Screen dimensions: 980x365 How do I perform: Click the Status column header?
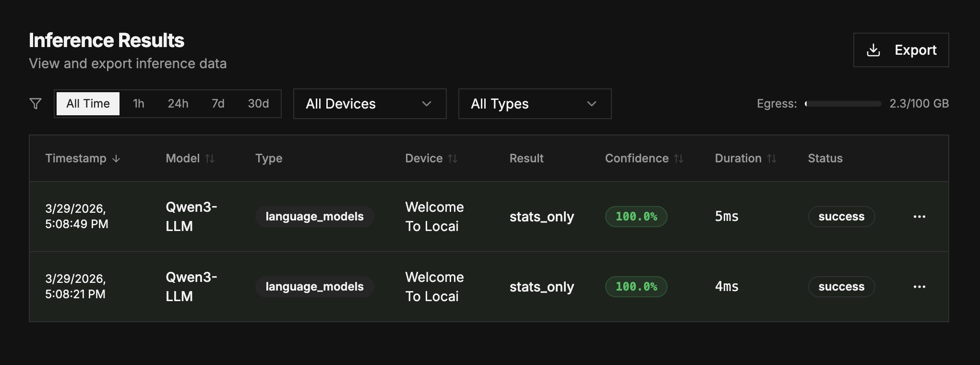tap(825, 158)
